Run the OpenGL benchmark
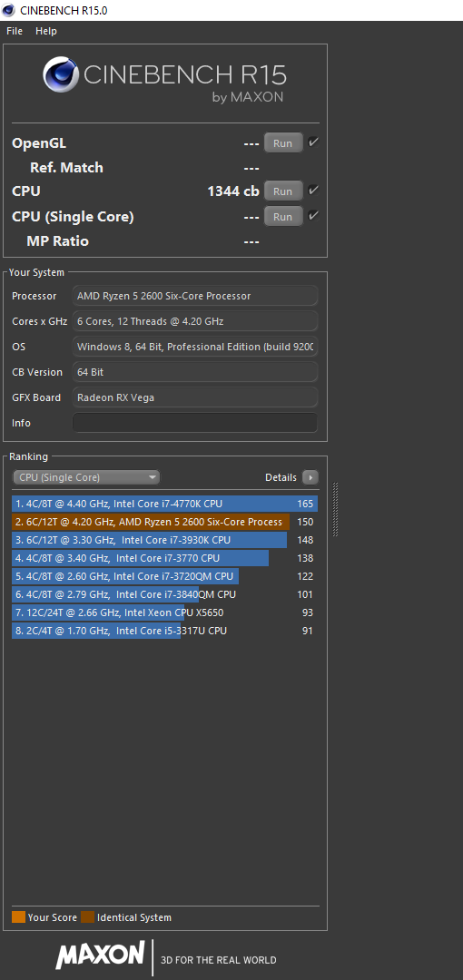 (x=283, y=143)
